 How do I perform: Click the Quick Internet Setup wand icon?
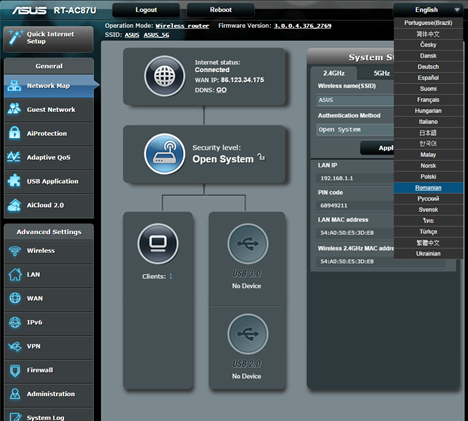(x=15, y=37)
